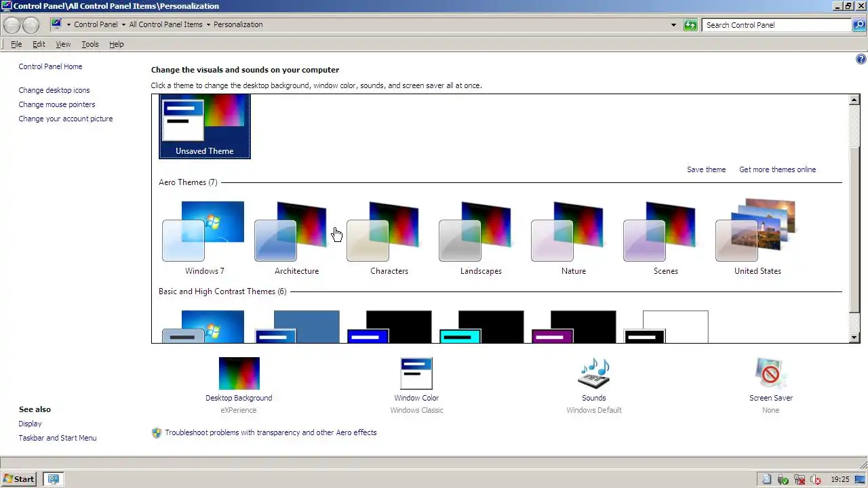Click the shield icon beside Troubleshoot link
Image resolution: width=868 pixels, height=488 pixels.
157,432
